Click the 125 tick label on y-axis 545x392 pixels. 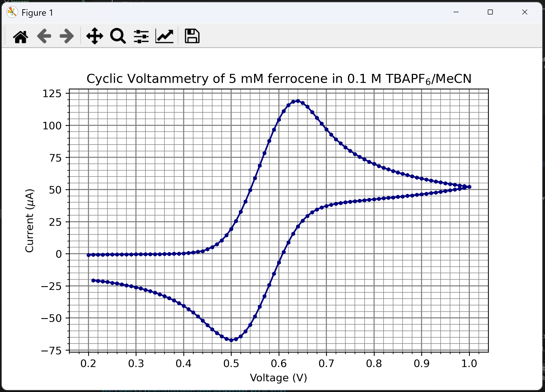[x=52, y=94]
